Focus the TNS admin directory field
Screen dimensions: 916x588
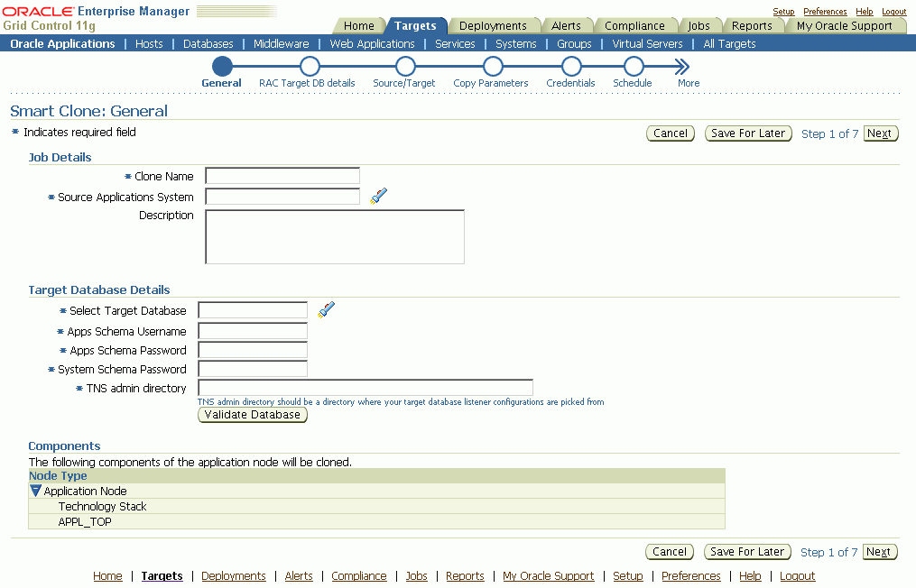point(365,388)
